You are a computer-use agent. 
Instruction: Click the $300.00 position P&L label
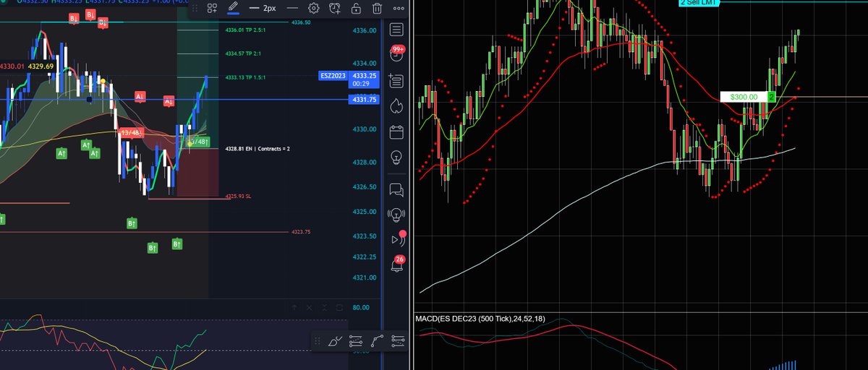pos(743,97)
